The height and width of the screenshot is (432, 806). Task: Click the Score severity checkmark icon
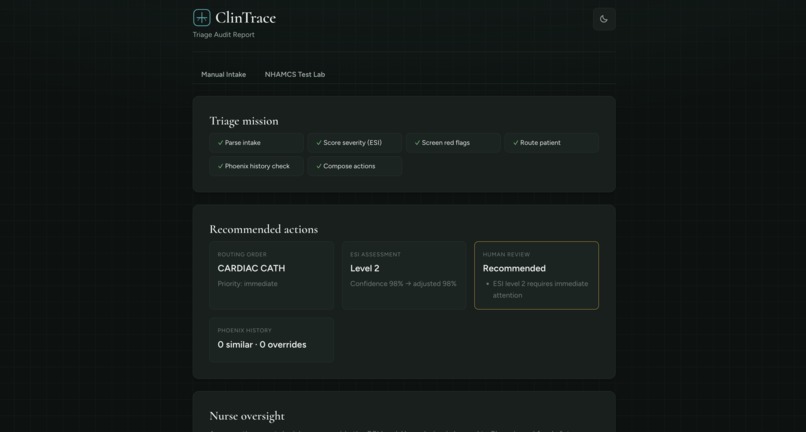tap(319, 143)
